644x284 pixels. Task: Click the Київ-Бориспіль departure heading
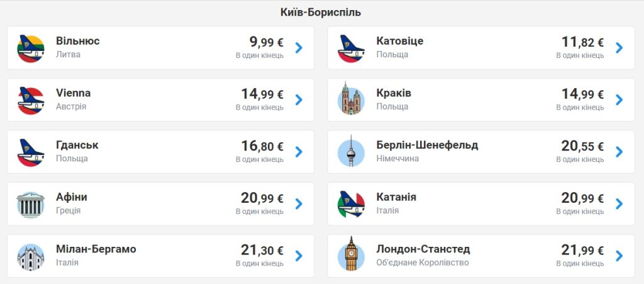[x=321, y=13]
